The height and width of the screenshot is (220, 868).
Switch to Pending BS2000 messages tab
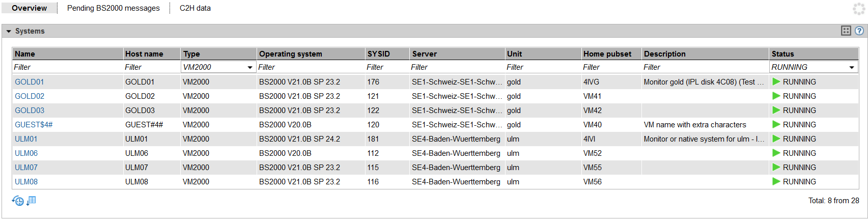click(x=114, y=8)
